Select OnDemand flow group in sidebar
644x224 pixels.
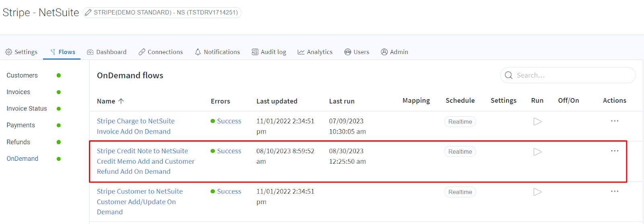pos(22,158)
